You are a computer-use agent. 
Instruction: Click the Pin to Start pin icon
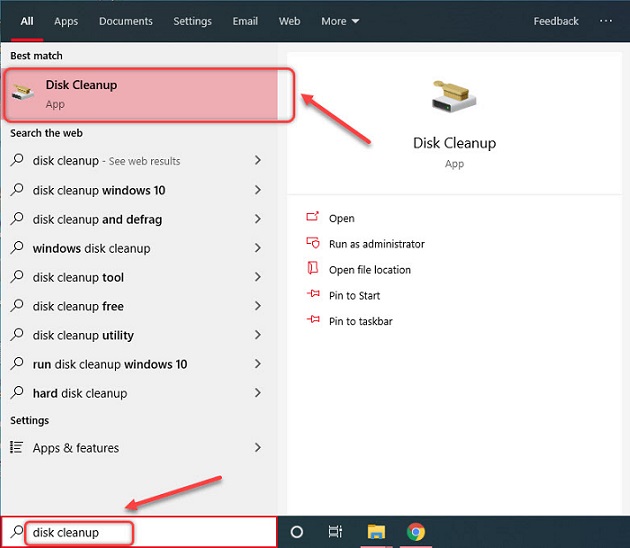click(x=313, y=294)
